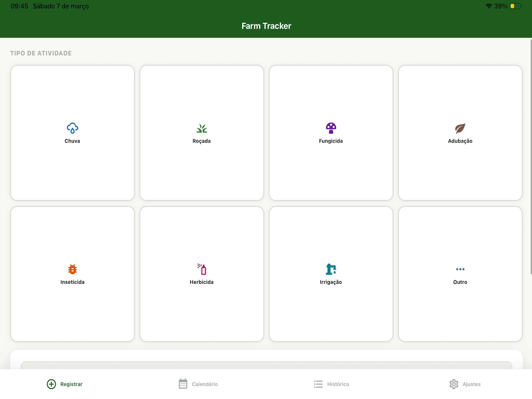Viewport: 532px width, 399px height.
Task: Tap the battery indicator icon
Action: point(516,6)
